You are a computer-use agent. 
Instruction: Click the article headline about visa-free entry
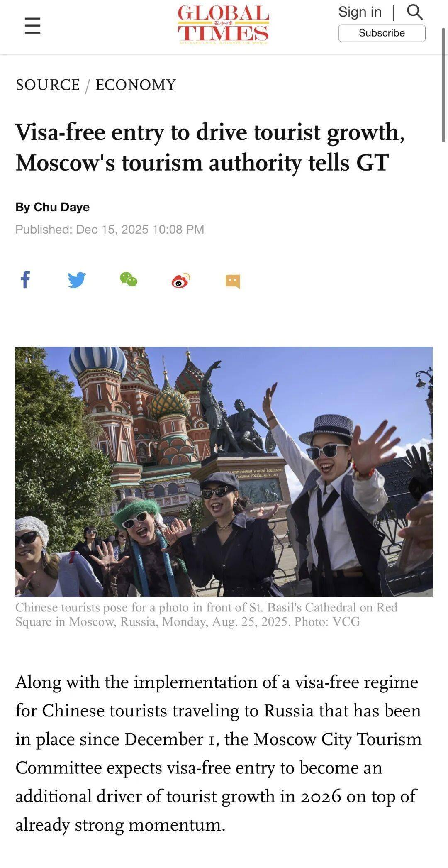point(210,147)
